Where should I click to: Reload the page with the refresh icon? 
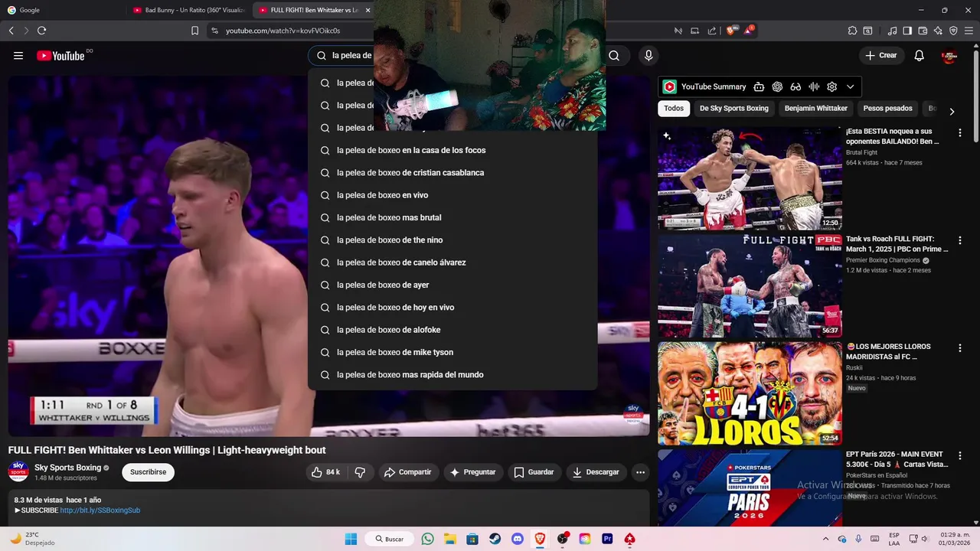[x=41, y=31]
